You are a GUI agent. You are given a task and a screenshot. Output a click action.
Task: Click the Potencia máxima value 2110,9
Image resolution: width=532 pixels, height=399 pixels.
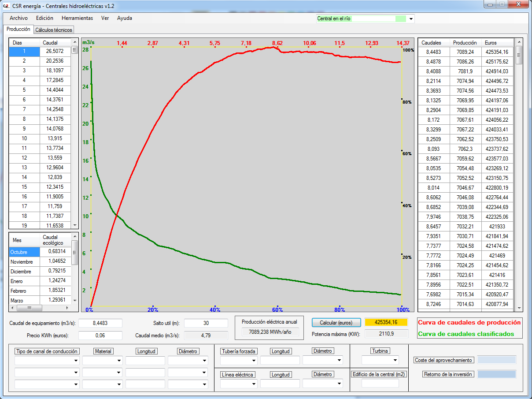click(x=386, y=334)
